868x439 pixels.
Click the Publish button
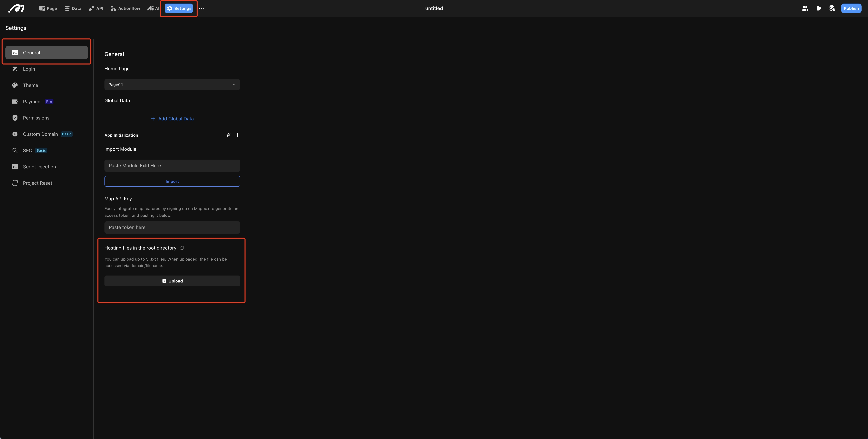click(851, 8)
